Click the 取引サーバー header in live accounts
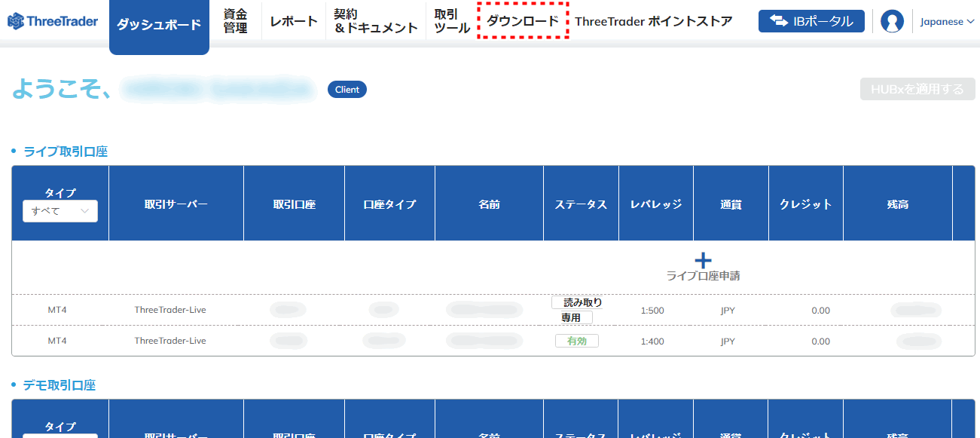980x438 pixels. pos(176,204)
